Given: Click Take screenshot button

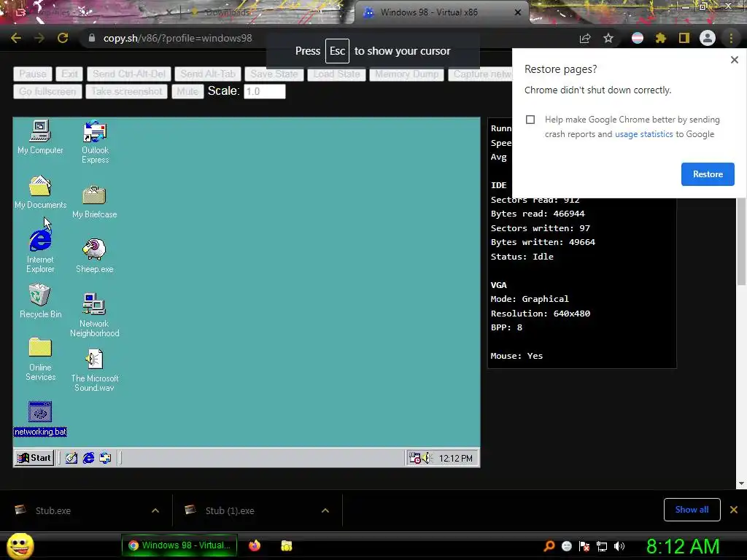Looking at the screenshot, I should (x=126, y=91).
